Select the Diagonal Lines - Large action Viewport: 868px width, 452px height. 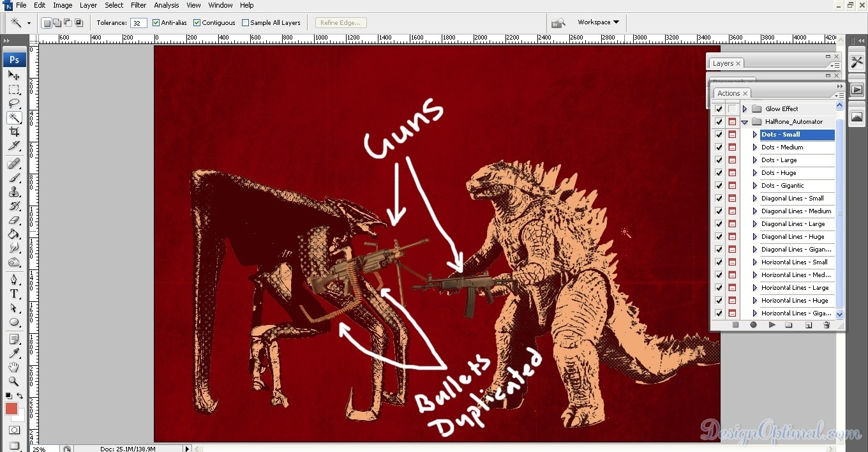pyautogui.click(x=797, y=224)
